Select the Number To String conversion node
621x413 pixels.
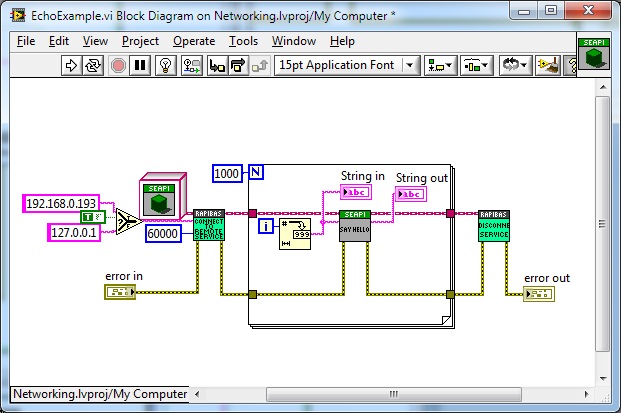(295, 234)
